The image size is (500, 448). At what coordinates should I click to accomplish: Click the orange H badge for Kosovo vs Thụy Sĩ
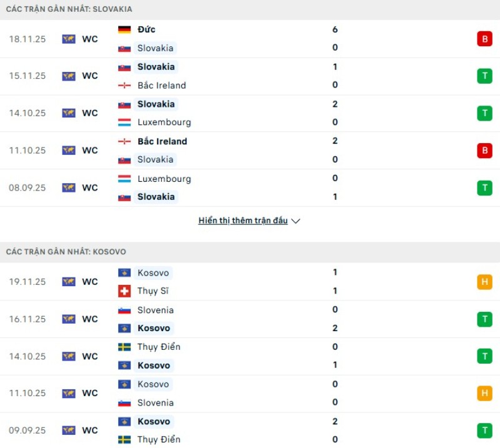(x=484, y=282)
